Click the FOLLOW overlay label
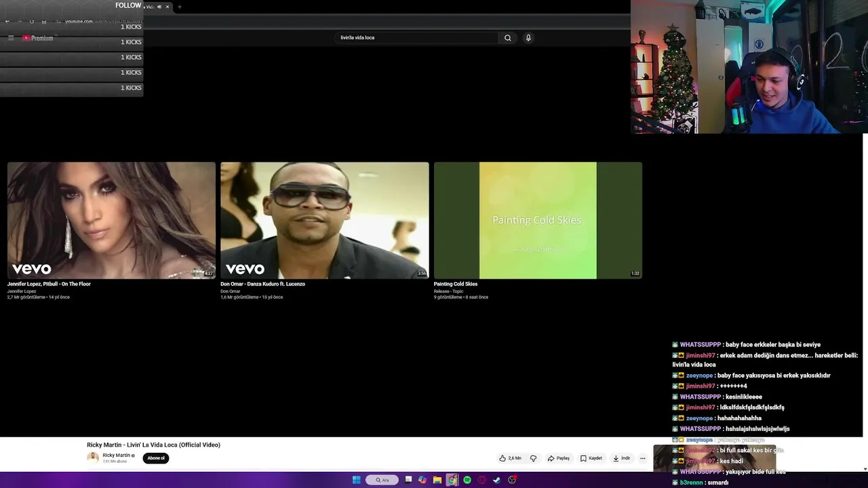Screen dimensions: 868x488 pos(128,5)
